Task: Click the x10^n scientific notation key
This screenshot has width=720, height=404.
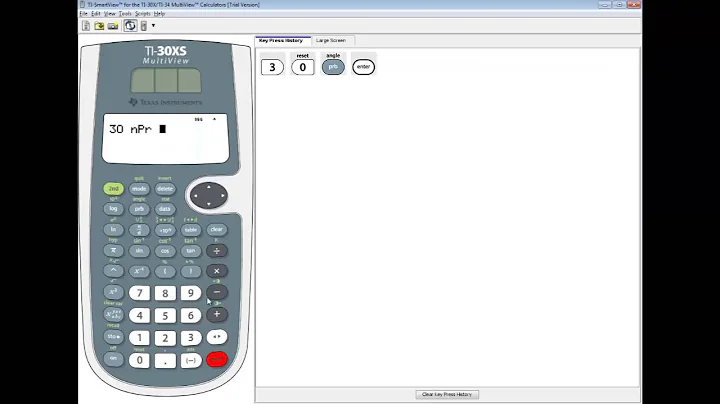Action: [165, 230]
